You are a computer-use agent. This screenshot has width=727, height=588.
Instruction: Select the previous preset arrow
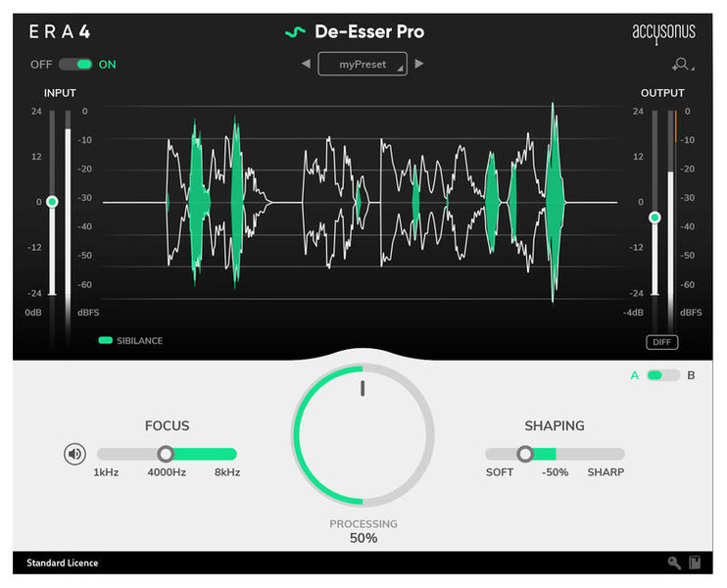pyautogui.click(x=306, y=64)
